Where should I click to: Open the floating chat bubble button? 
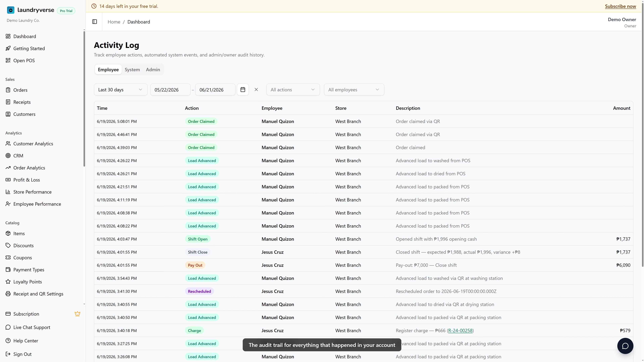(x=625, y=346)
